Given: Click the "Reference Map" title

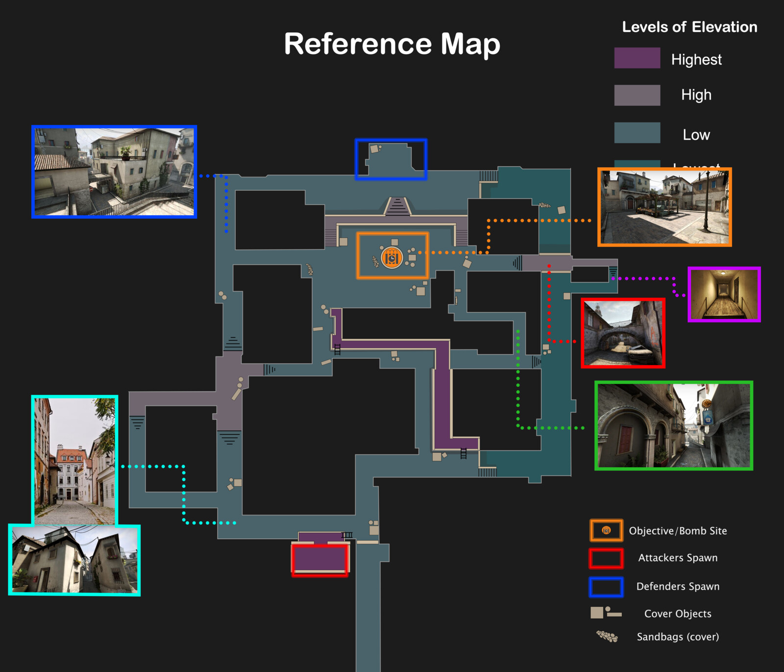Looking at the screenshot, I should pyautogui.click(x=392, y=44).
